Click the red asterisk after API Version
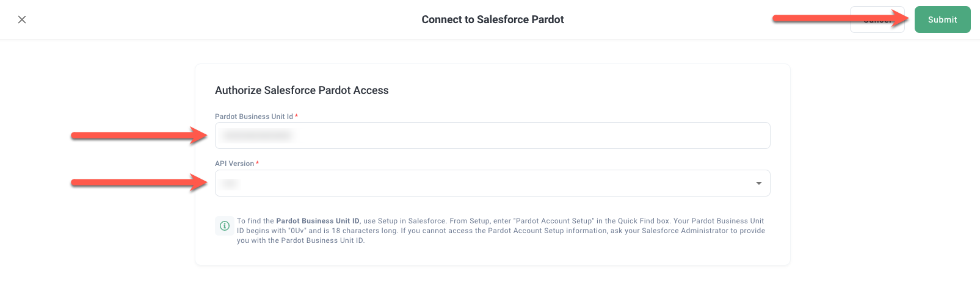980x296 pixels. 258,163
